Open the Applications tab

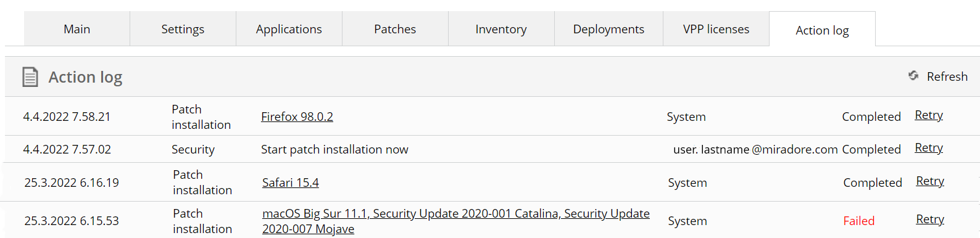(289, 29)
